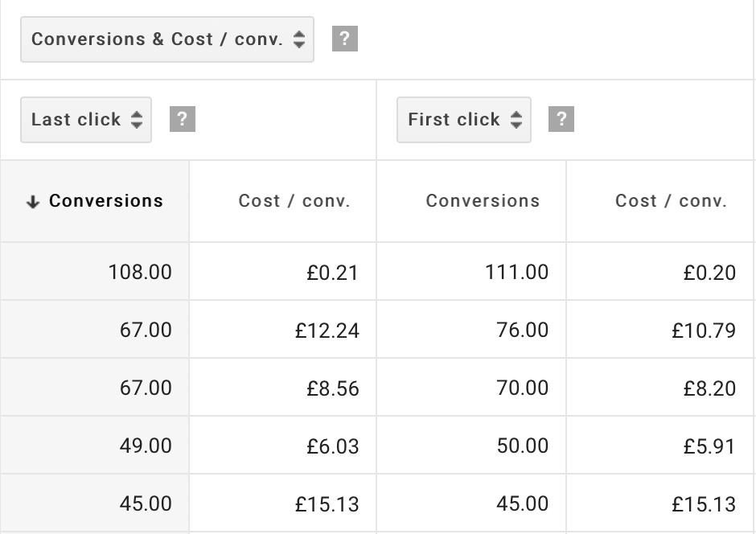Click help icon beside Conversions & Cost dropdown
Viewport: 756px width, 534px height.
[x=344, y=39]
